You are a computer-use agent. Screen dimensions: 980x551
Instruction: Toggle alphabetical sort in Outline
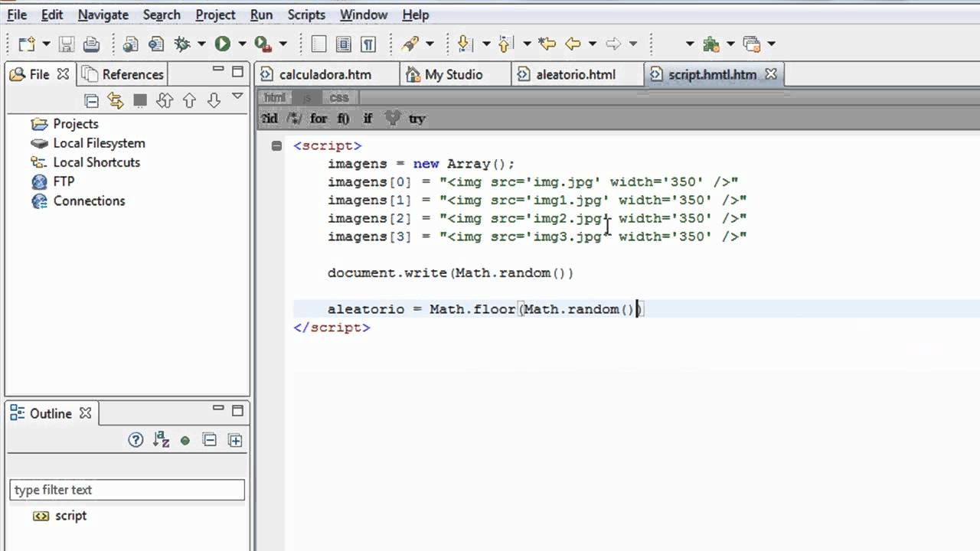[x=161, y=440]
